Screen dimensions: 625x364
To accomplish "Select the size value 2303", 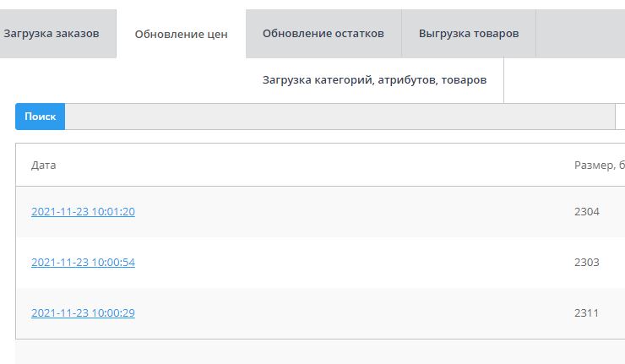I will [586, 263].
